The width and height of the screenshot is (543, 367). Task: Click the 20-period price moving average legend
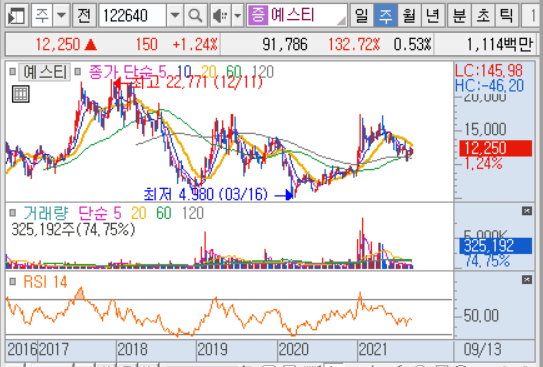(x=209, y=72)
